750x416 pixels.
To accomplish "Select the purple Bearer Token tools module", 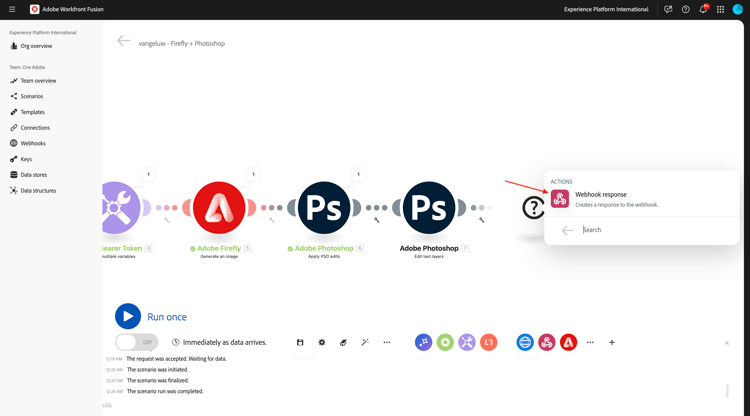I will pyautogui.click(x=116, y=208).
